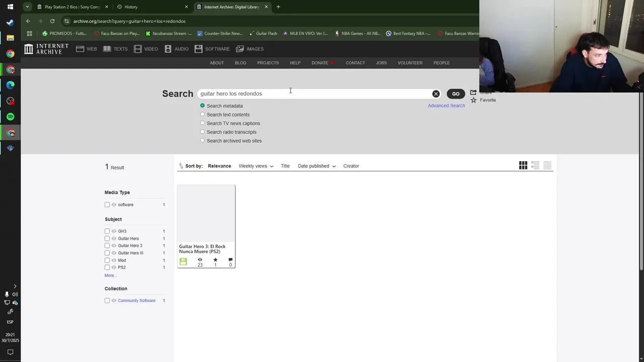Switch results to tile grid view
Image resolution: width=644 pixels, height=362 pixels.
coord(523,165)
